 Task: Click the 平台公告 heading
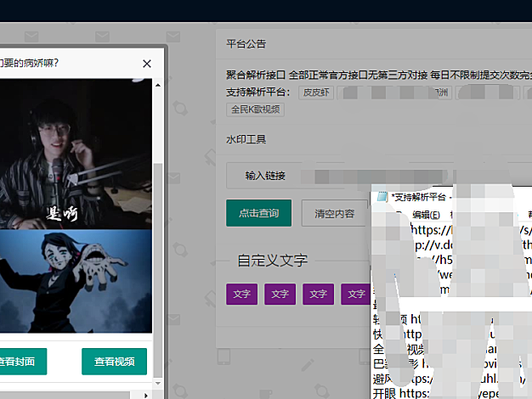(x=246, y=44)
